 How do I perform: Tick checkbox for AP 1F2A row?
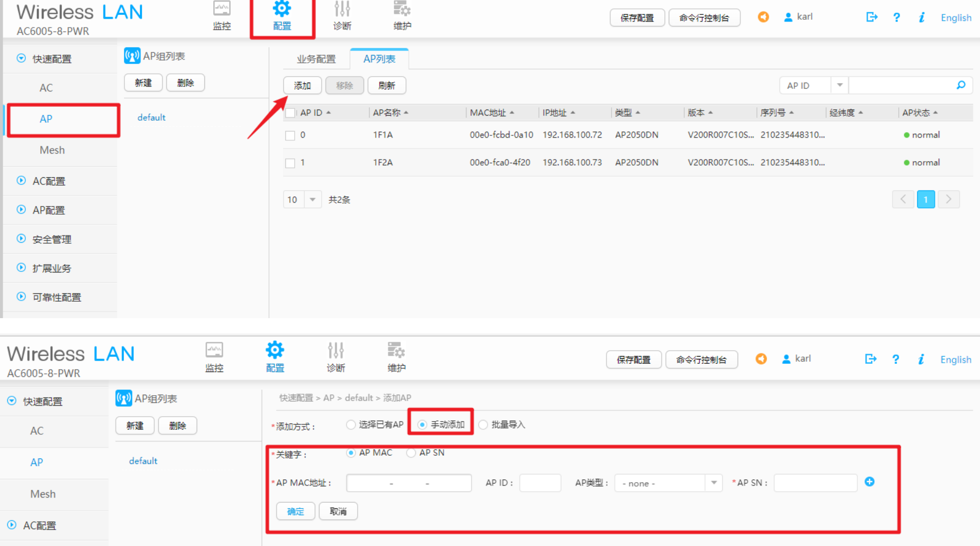coord(290,163)
